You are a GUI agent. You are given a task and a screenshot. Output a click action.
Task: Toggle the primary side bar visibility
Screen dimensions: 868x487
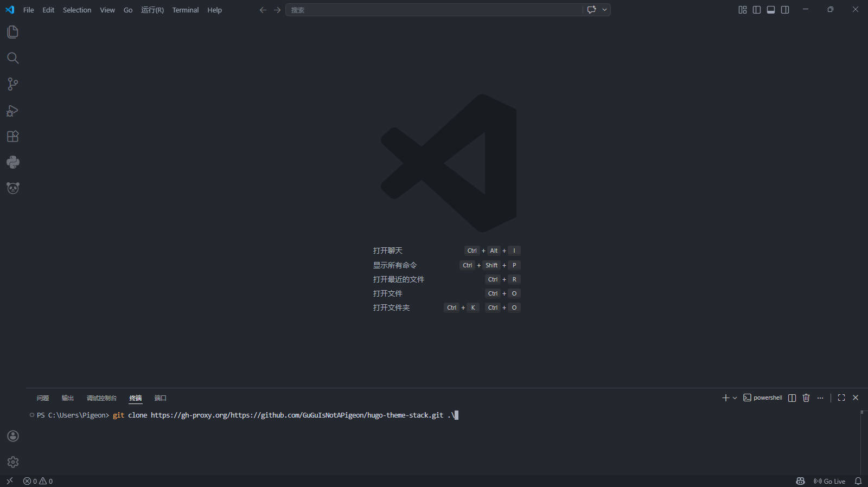tap(757, 10)
